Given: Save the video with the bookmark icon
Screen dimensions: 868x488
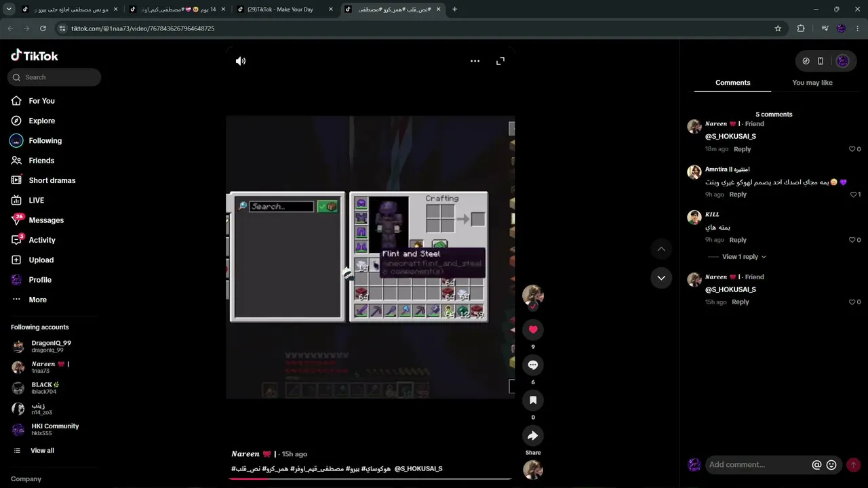Looking at the screenshot, I should coord(533,400).
